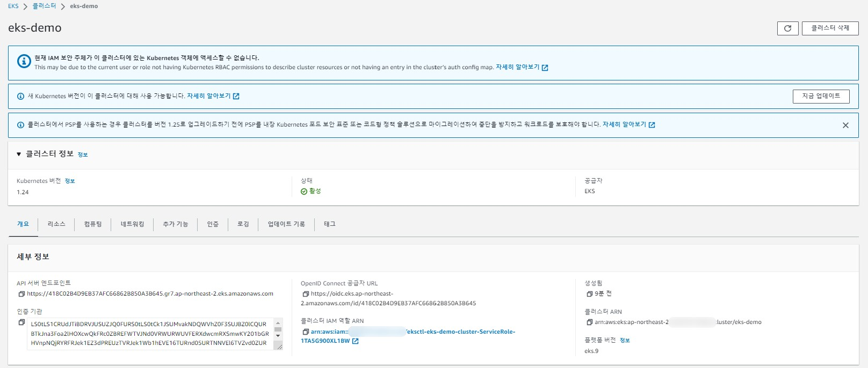Click the eks-demo breadcrumb entry
The height and width of the screenshot is (368, 868).
pyautogui.click(x=84, y=6)
